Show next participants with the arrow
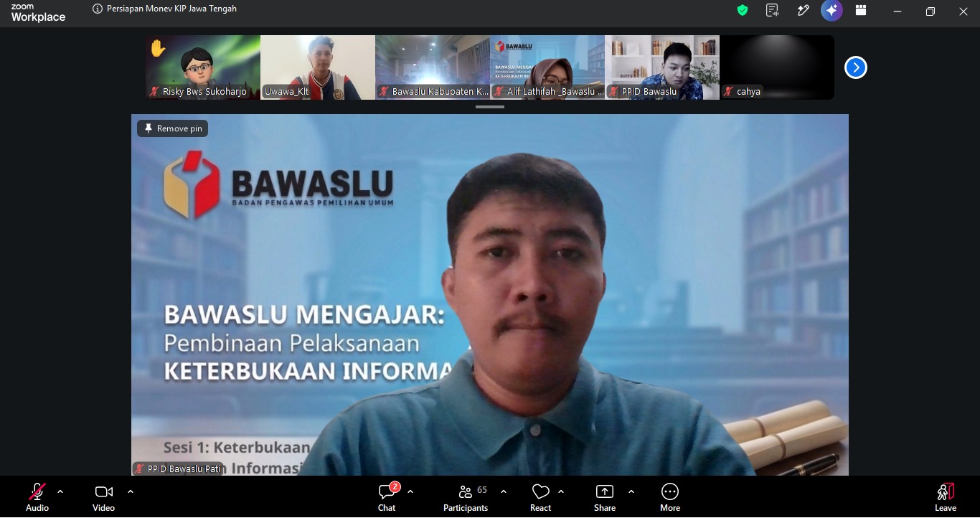This screenshot has height=518, width=980. tap(855, 67)
